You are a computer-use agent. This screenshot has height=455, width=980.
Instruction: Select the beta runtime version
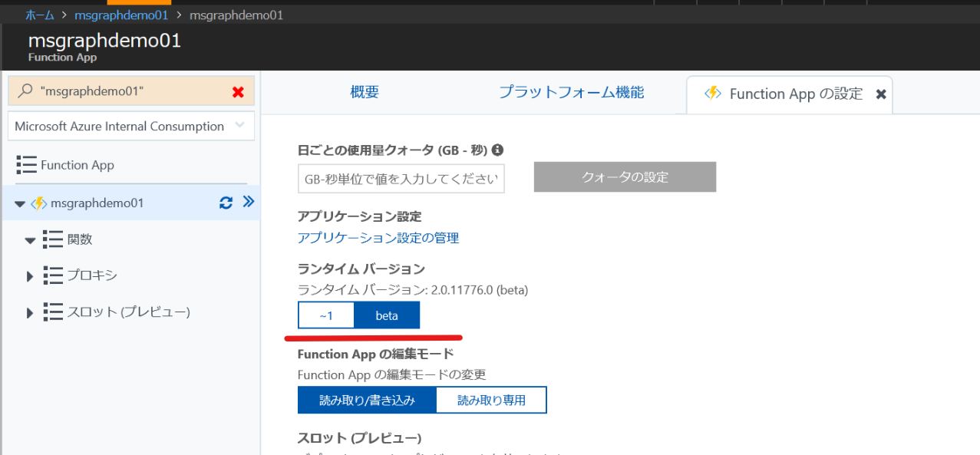387,315
